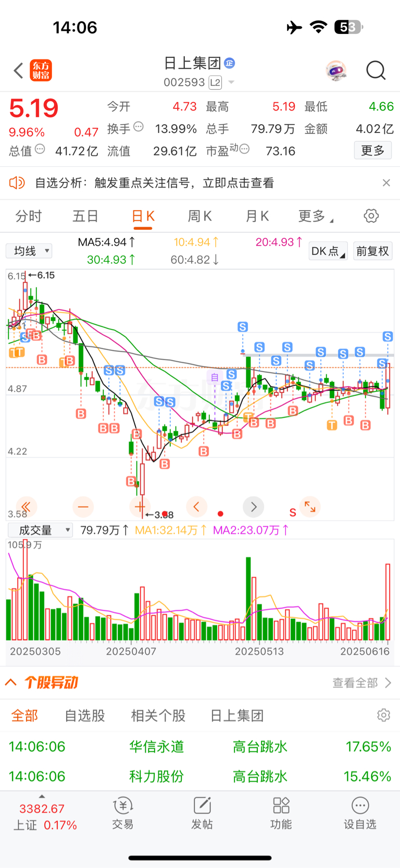Image resolution: width=400 pixels, height=868 pixels.
Task: Tap the left arrow chart navigation button
Action: tap(196, 506)
